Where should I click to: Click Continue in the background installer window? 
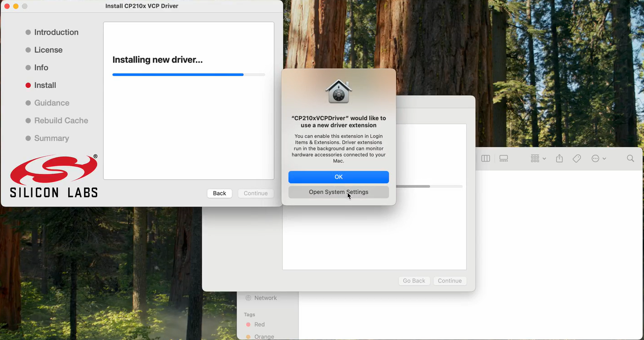(450, 281)
